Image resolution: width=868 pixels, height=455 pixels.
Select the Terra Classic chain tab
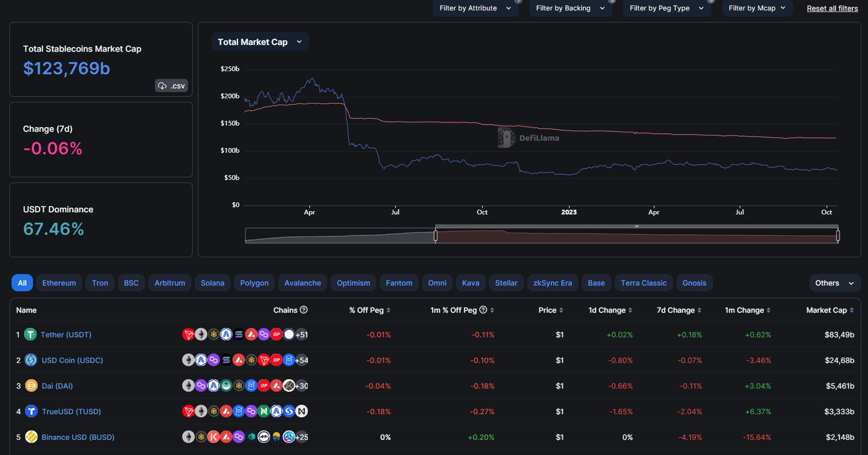click(644, 283)
